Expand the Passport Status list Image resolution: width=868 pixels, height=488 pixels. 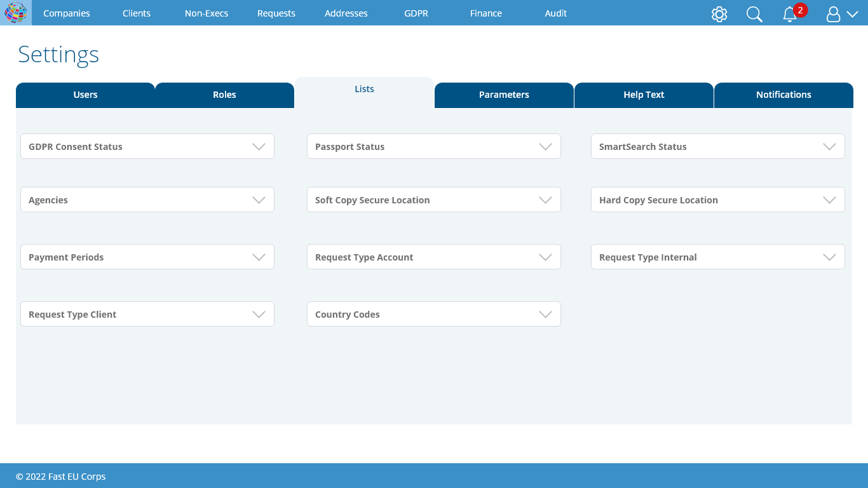coord(434,146)
